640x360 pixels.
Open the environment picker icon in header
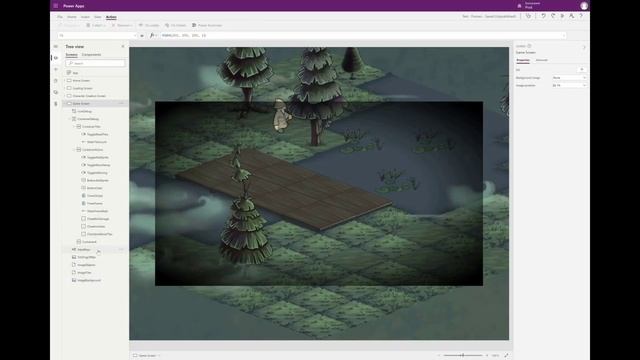519,6
